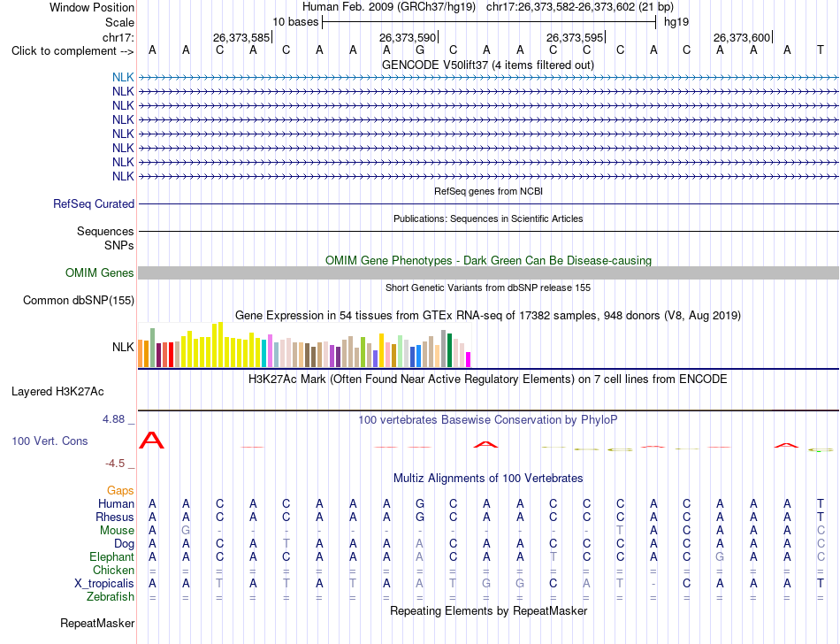
Task: Click the chr17: ruler label
Action: [x=118, y=37]
